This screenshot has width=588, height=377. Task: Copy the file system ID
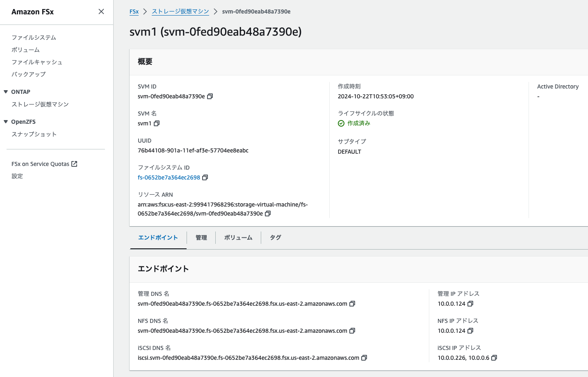pos(205,177)
